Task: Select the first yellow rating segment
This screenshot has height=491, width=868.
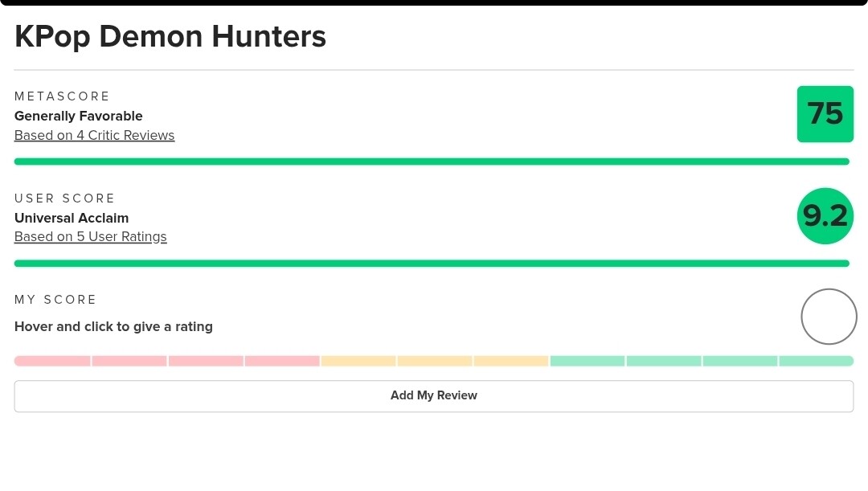Action: point(358,361)
